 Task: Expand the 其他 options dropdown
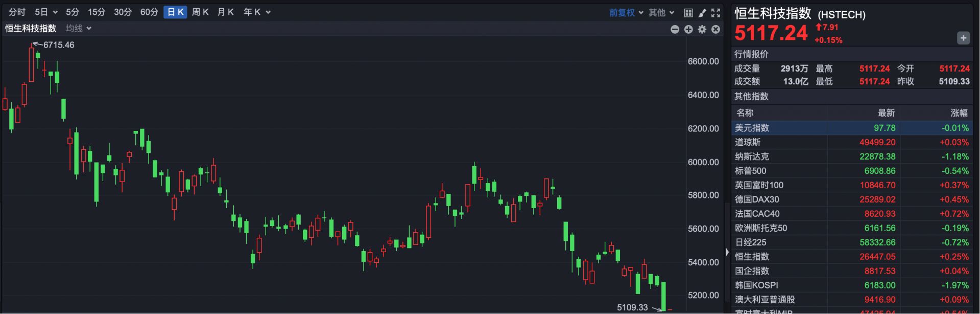point(661,13)
